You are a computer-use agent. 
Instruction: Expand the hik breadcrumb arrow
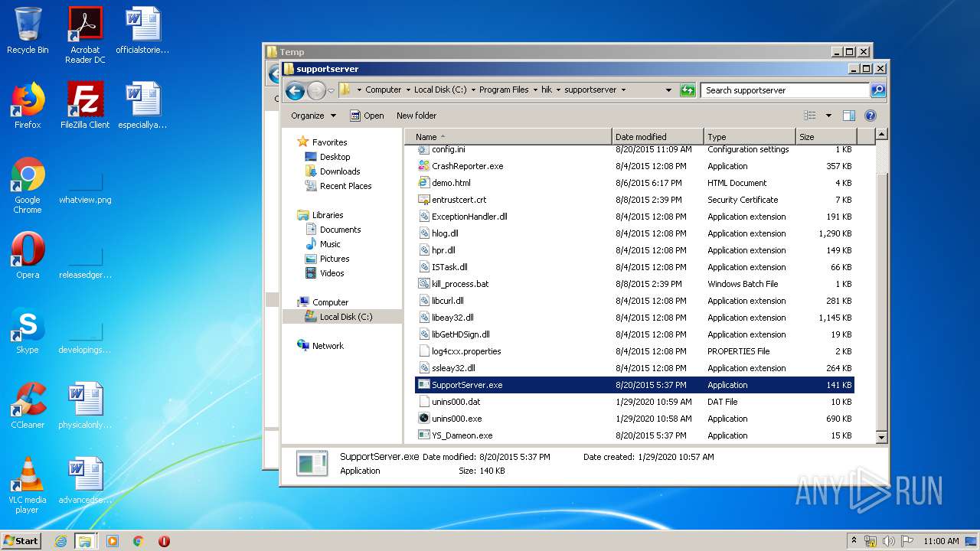click(559, 90)
